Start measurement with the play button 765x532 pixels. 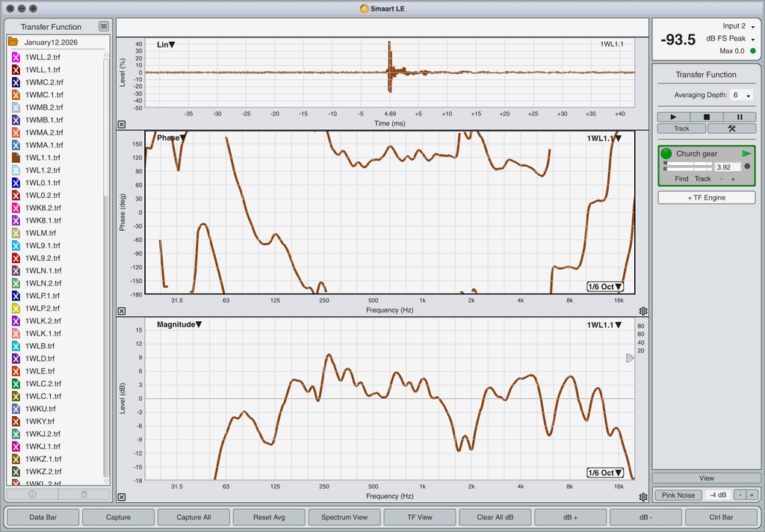tap(673, 117)
